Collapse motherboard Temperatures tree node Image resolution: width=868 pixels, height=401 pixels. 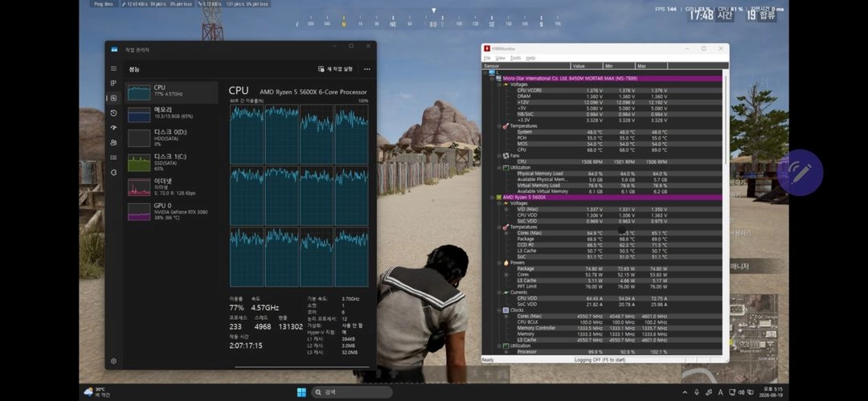coord(499,125)
